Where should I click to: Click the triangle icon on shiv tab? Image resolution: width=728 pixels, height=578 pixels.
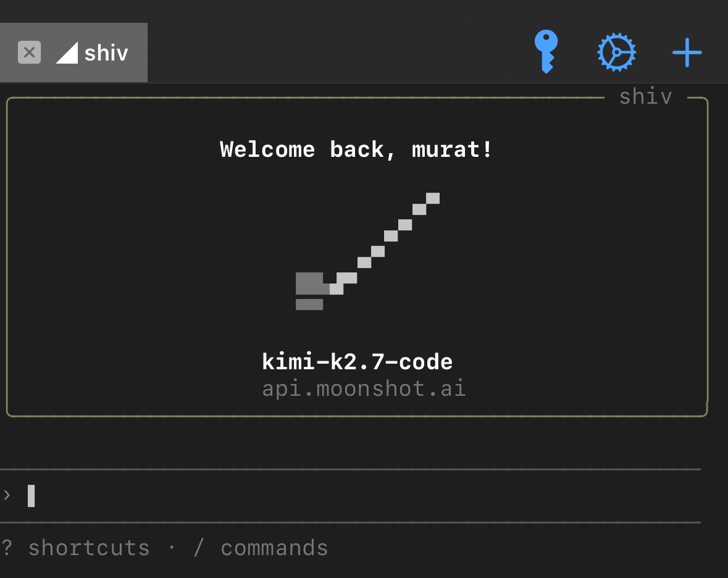67,53
